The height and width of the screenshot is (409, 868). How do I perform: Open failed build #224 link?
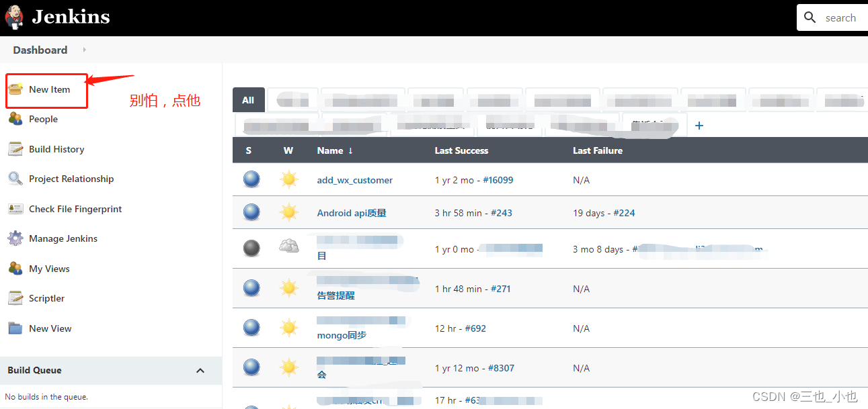point(625,213)
